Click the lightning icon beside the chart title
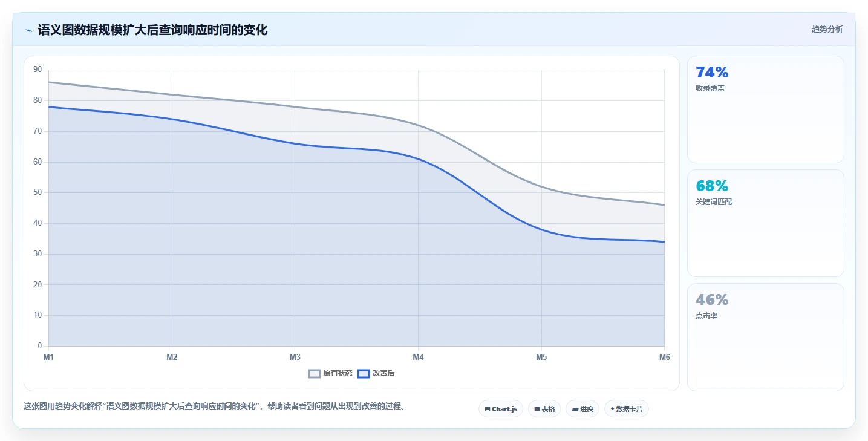Image resolution: width=868 pixels, height=441 pixels. 29,30
